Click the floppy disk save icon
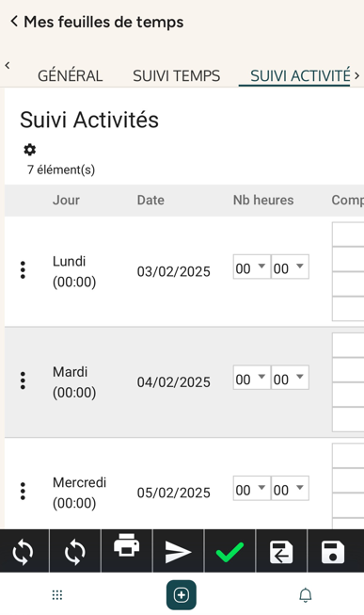This screenshot has height=615, width=364. coord(333,552)
